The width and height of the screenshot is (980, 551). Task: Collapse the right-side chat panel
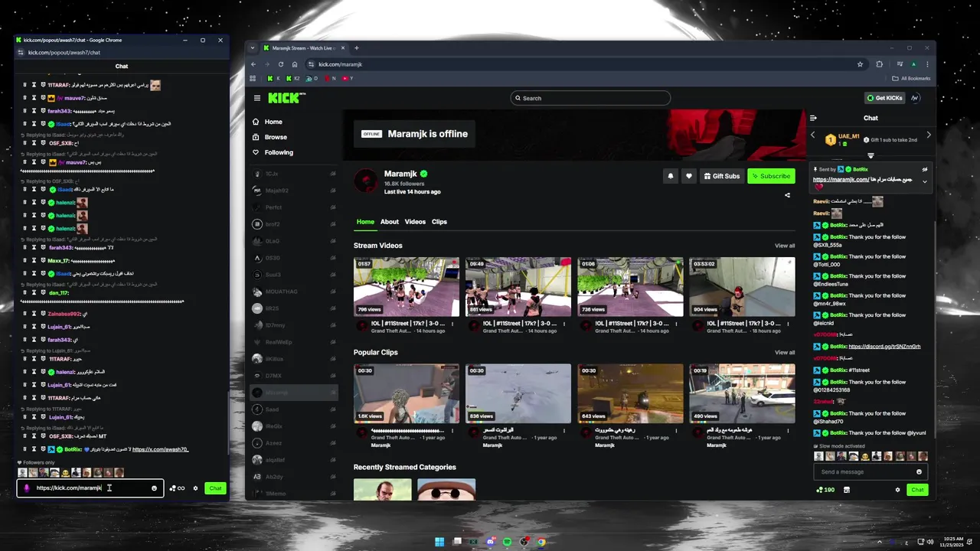pos(813,118)
